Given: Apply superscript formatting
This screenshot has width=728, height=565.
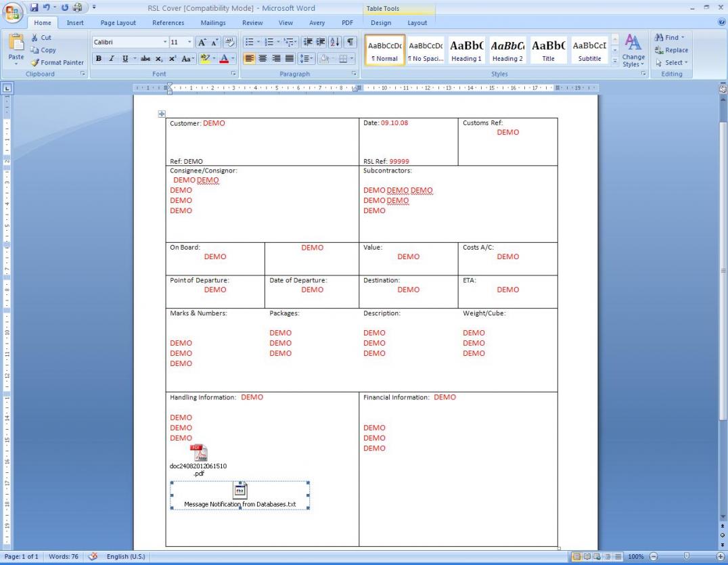Looking at the screenshot, I should 173,58.
